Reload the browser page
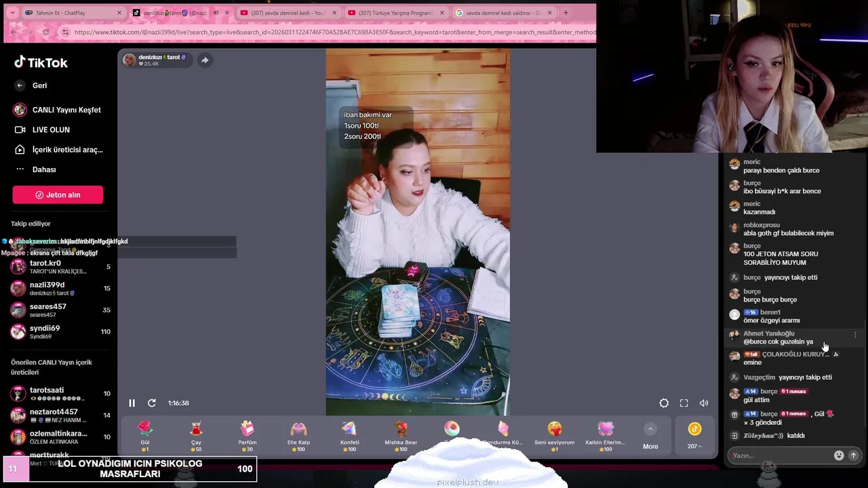The image size is (868, 488). (45, 32)
